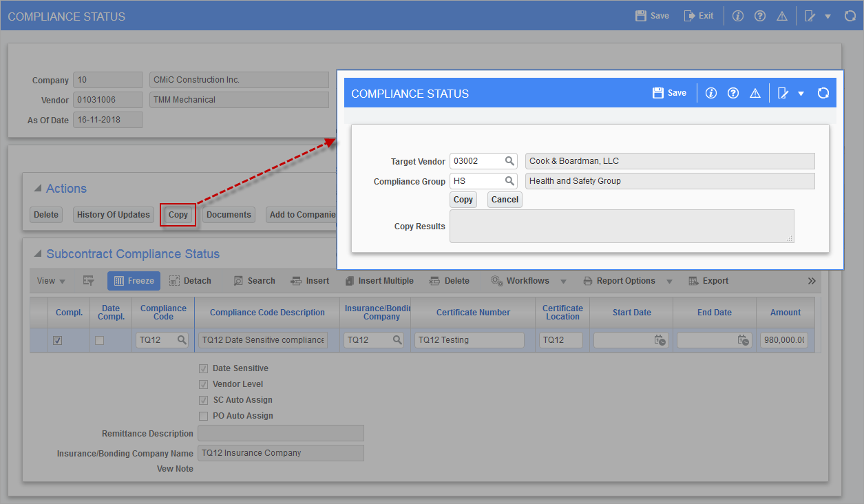Open the info icon on main toolbar
The width and height of the screenshot is (864, 504).
[737, 15]
